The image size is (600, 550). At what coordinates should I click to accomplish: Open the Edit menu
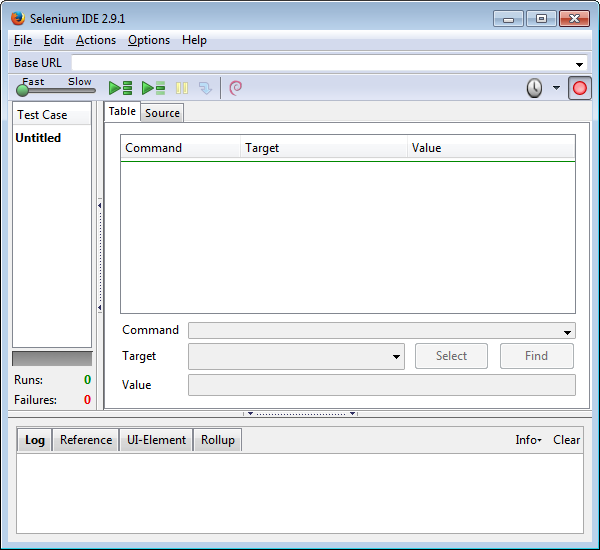tap(54, 40)
